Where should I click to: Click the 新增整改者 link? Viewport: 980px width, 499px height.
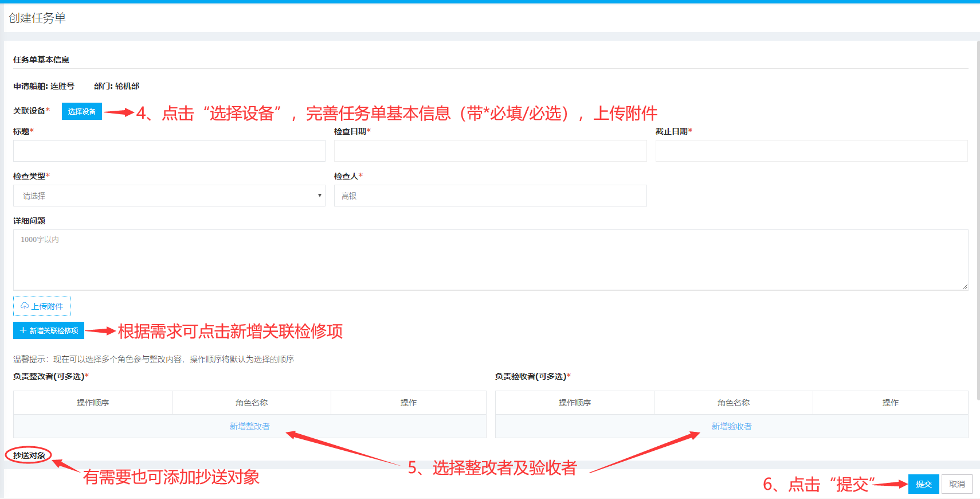(250, 426)
